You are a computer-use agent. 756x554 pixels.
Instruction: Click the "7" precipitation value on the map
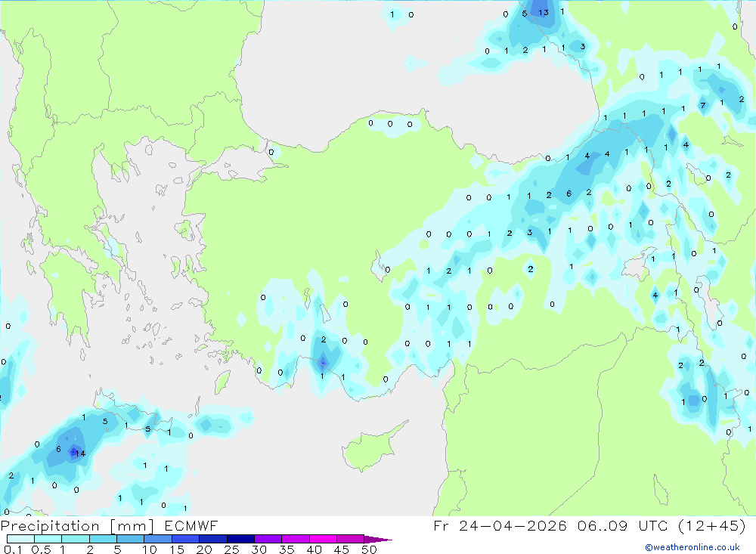pyautogui.click(x=703, y=106)
